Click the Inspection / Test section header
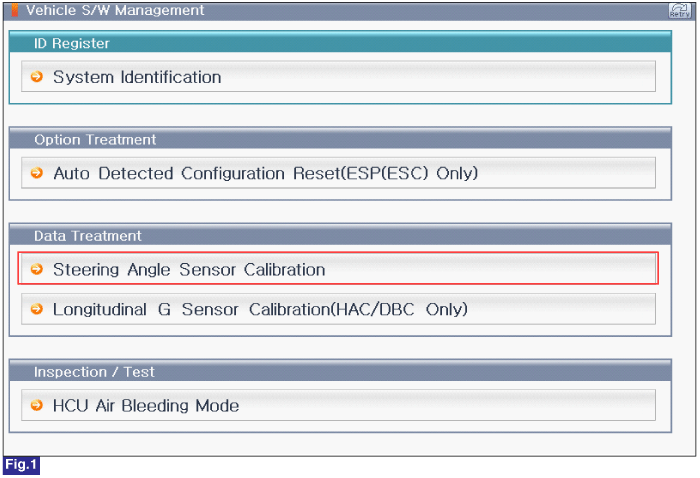This screenshot has height=478, width=700. coord(340,371)
